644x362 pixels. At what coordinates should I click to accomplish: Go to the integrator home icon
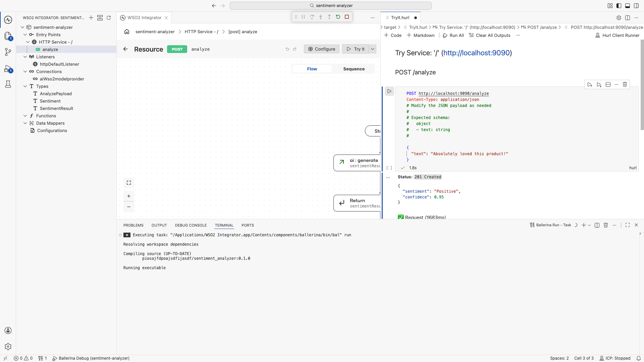(127, 32)
